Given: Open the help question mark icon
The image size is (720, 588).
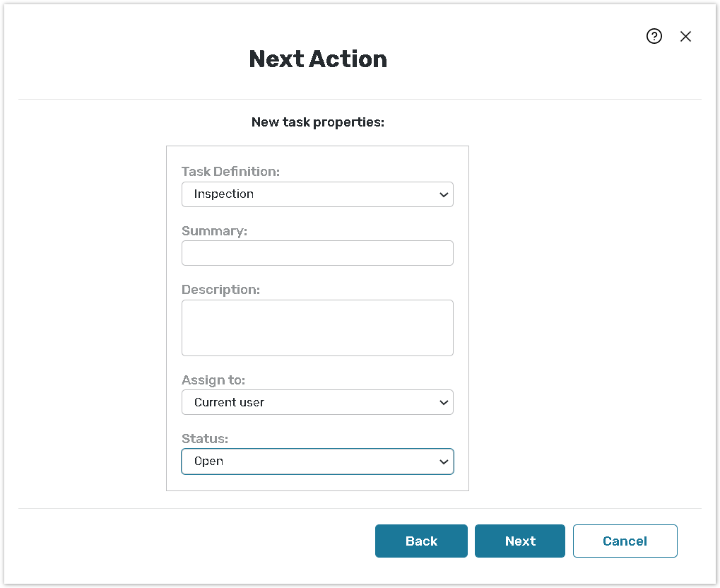Looking at the screenshot, I should pyautogui.click(x=654, y=37).
